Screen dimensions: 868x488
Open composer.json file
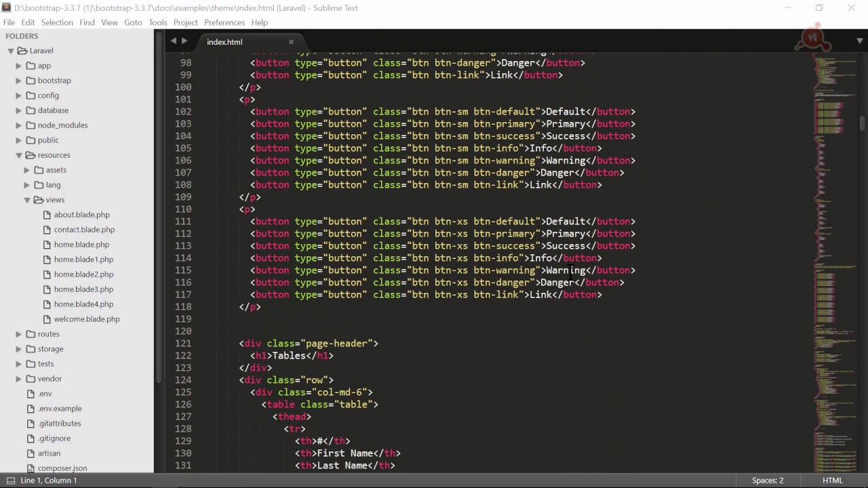tap(62, 468)
